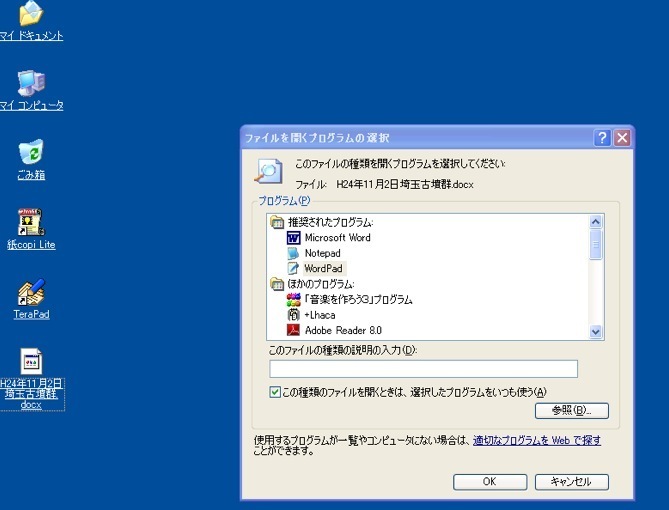Select the TeraPad shortcut icon

click(31, 292)
